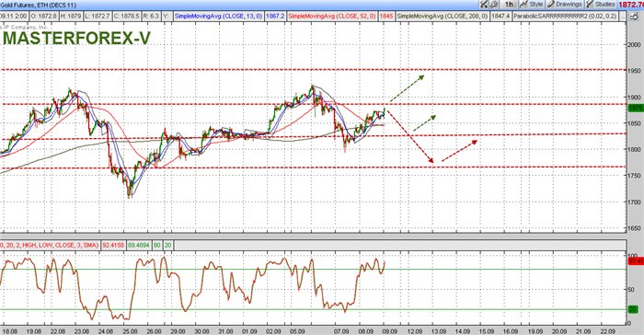Open the chart tools wrench icon
The height and width of the screenshot is (335, 644).
[x=484, y=4]
